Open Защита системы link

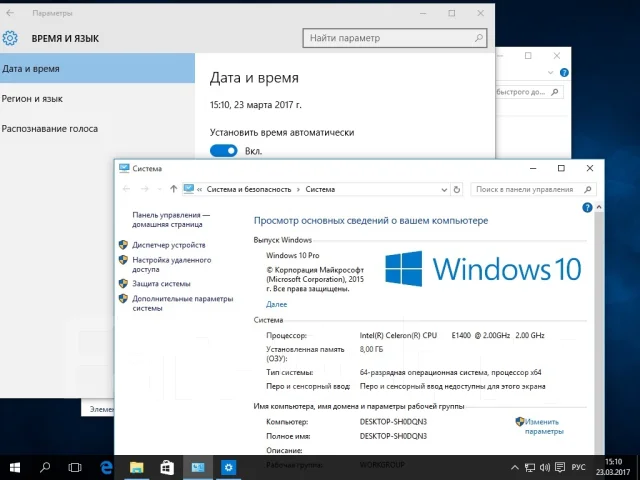point(161,284)
